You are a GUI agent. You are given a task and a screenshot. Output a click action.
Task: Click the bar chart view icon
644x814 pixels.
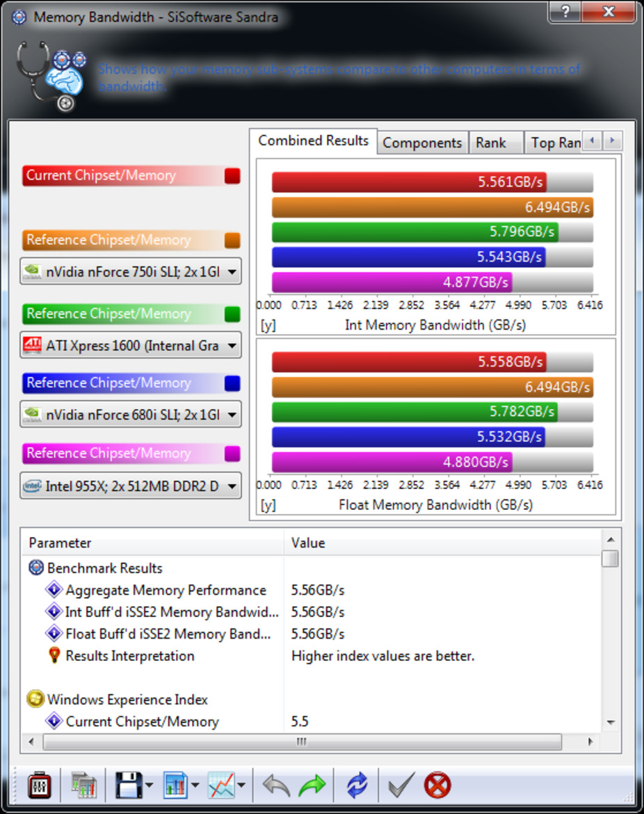coord(175,785)
